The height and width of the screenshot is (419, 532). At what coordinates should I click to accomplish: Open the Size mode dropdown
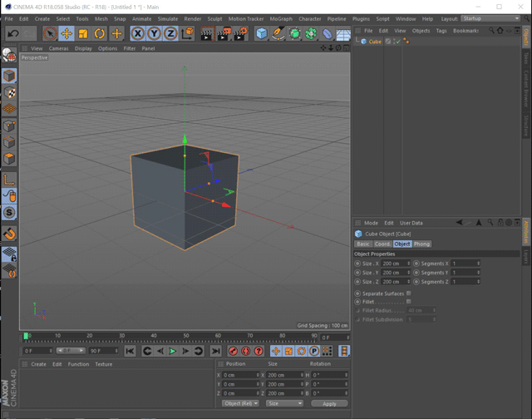(x=284, y=403)
